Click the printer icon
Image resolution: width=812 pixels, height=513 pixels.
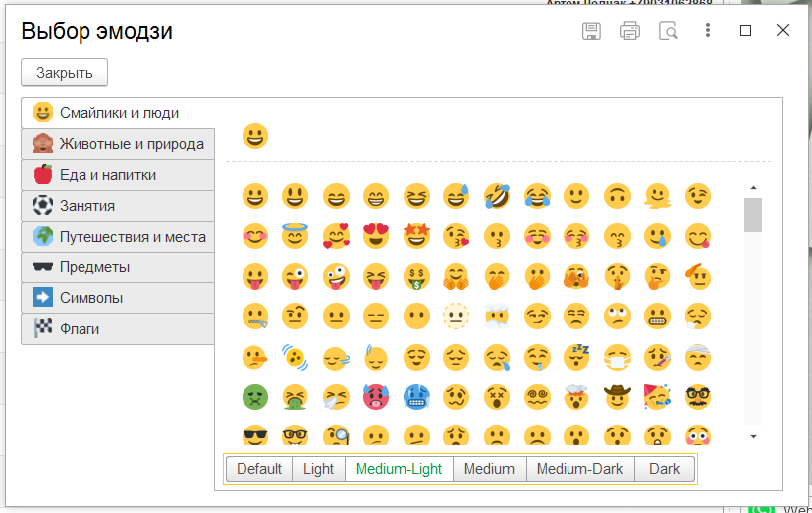[630, 31]
